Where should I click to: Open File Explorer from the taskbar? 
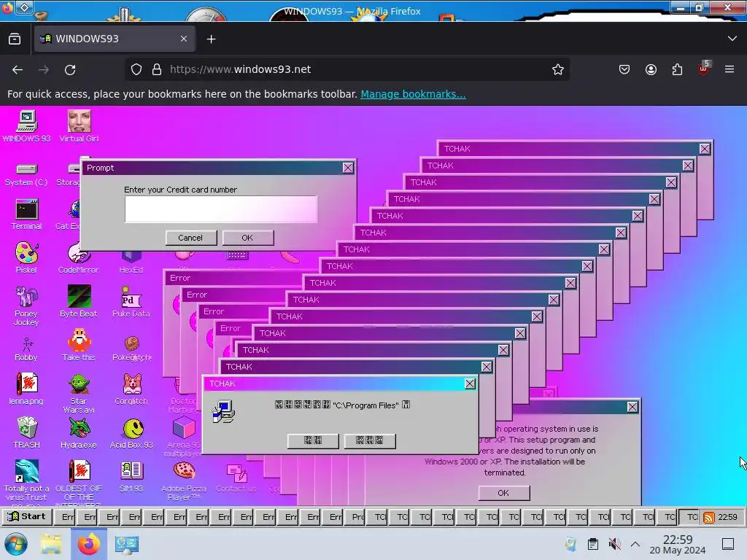pos(51,544)
